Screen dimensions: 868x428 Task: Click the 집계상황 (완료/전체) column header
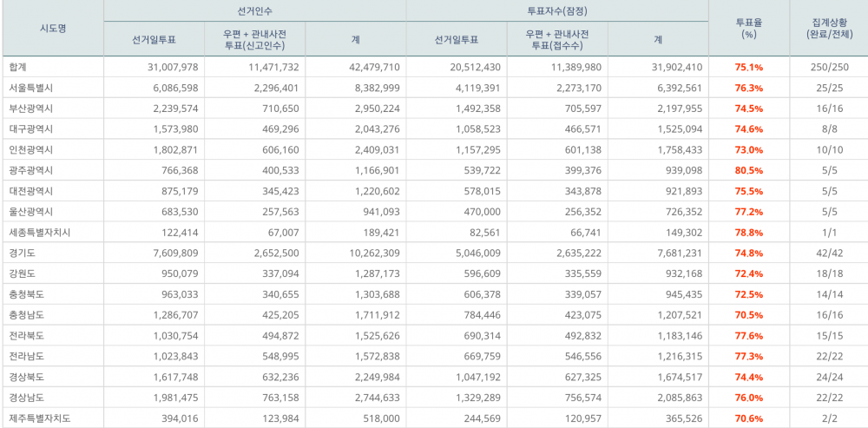828,29
